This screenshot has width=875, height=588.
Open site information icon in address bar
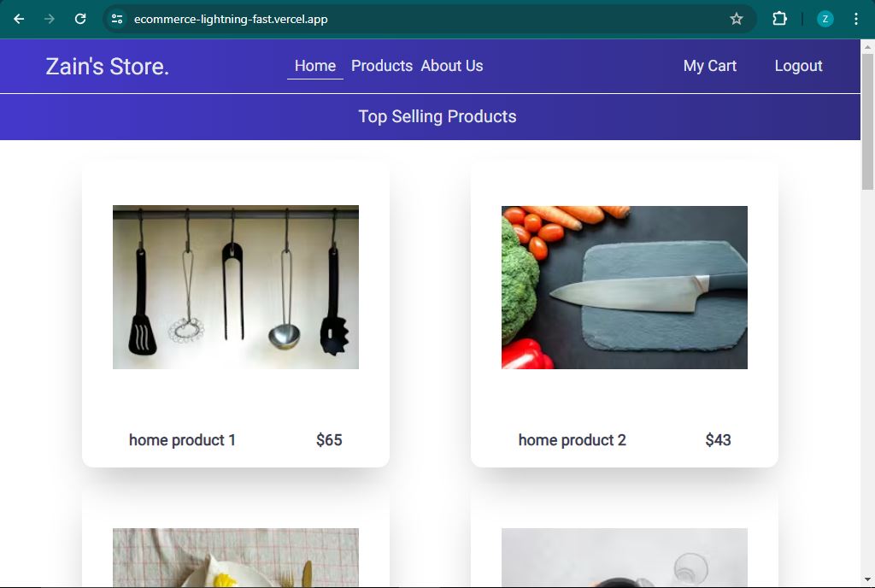[x=117, y=19]
